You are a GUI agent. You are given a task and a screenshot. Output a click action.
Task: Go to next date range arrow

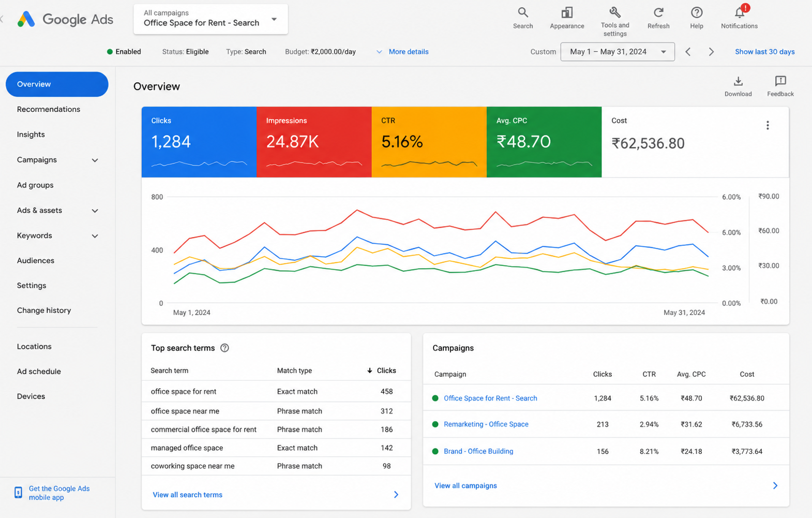point(711,52)
